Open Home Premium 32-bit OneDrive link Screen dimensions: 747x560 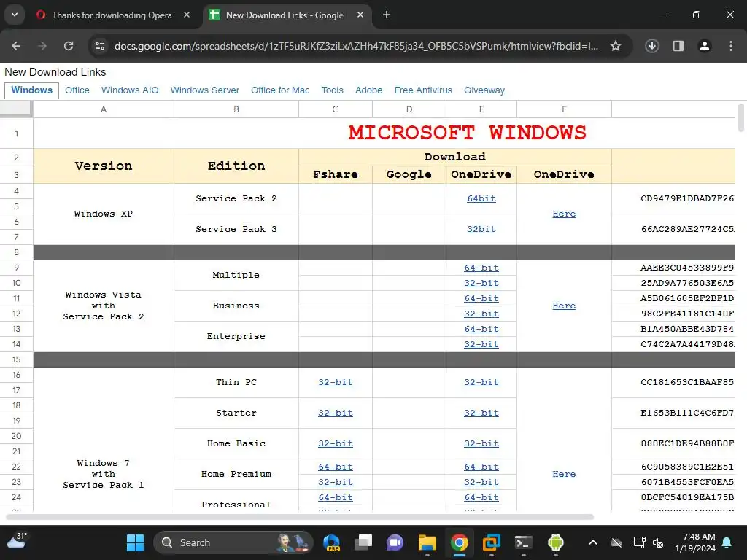pos(481,482)
